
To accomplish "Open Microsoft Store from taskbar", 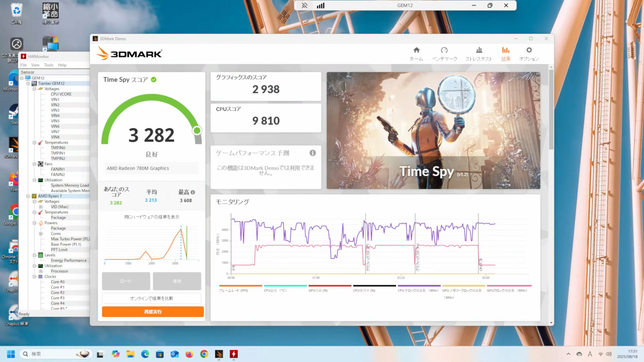I will 160,354.
